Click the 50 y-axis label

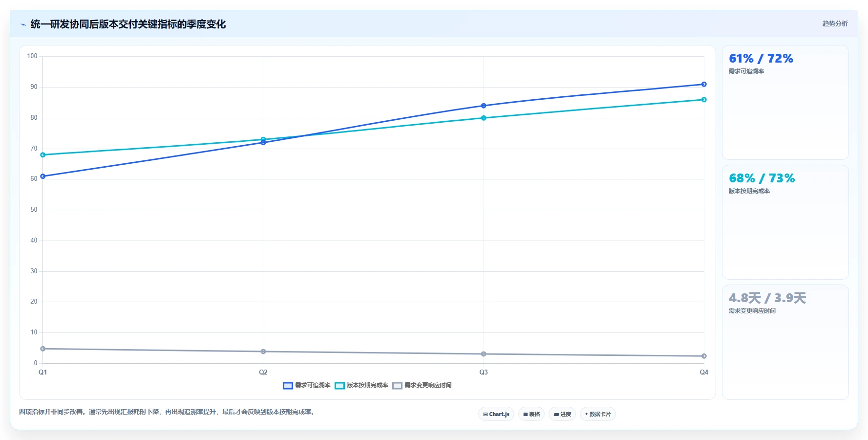[34, 210]
